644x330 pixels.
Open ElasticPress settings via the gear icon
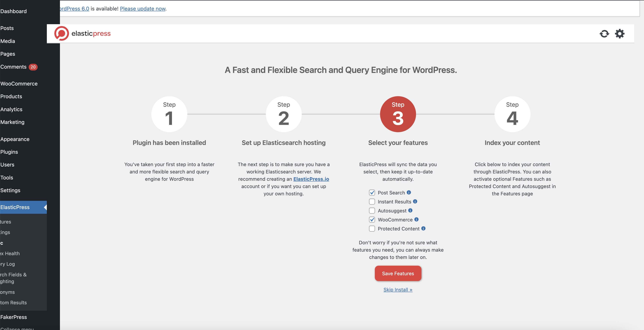[x=620, y=34]
